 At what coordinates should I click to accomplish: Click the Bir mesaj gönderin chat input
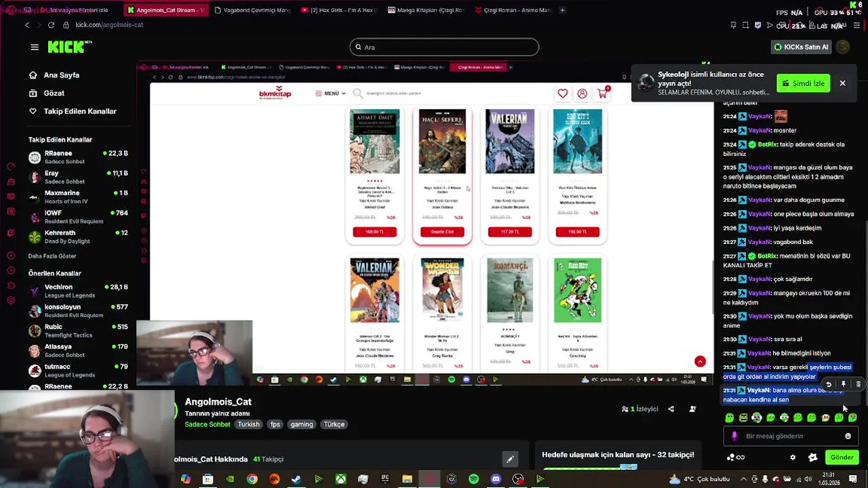coord(790,436)
